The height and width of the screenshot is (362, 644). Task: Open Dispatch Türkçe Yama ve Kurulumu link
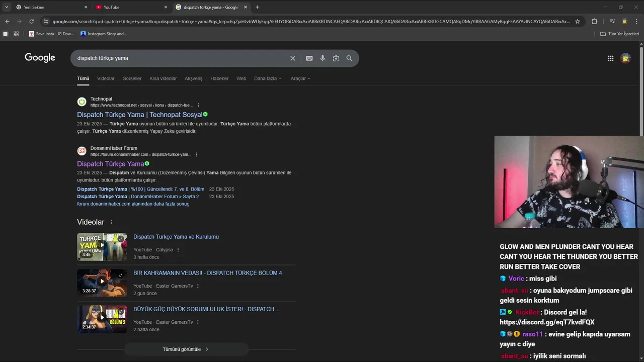pos(176,237)
